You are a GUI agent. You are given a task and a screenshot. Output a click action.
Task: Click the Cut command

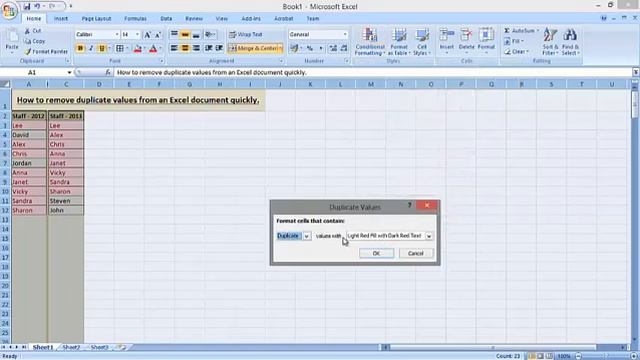tap(33, 31)
